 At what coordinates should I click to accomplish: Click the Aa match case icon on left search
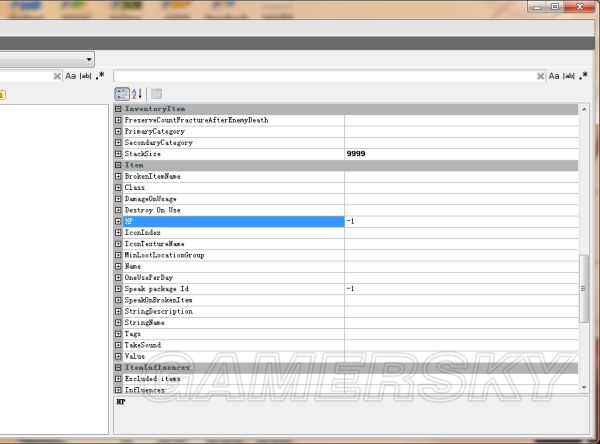[71, 75]
